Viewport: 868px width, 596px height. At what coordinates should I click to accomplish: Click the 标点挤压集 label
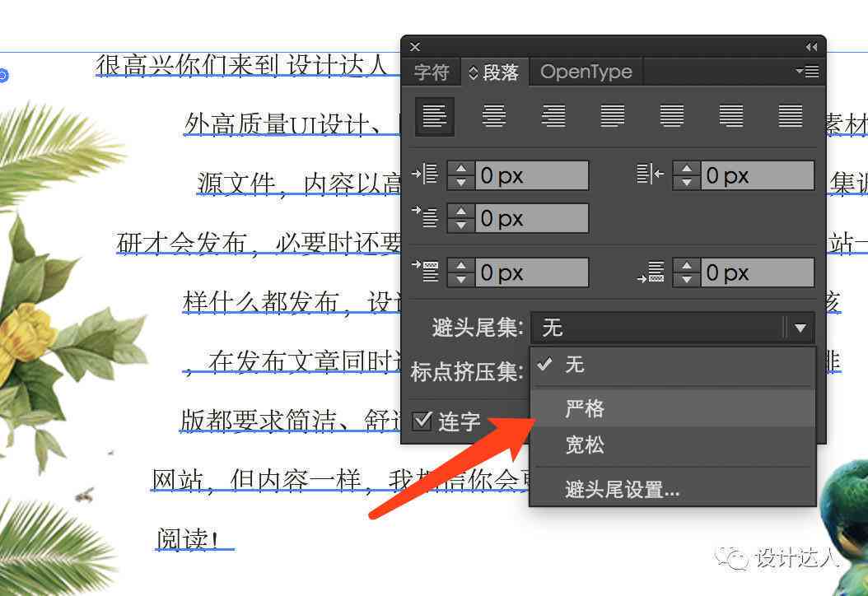pyautogui.click(x=467, y=371)
